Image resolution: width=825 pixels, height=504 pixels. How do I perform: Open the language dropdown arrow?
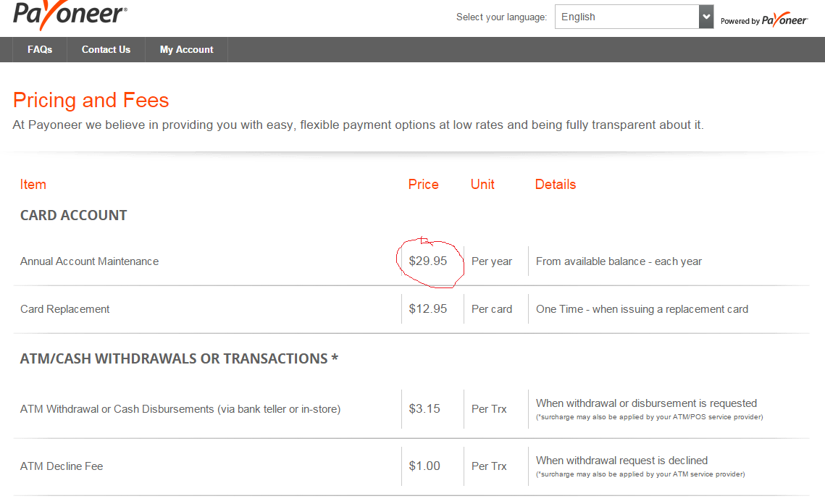click(706, 17)
